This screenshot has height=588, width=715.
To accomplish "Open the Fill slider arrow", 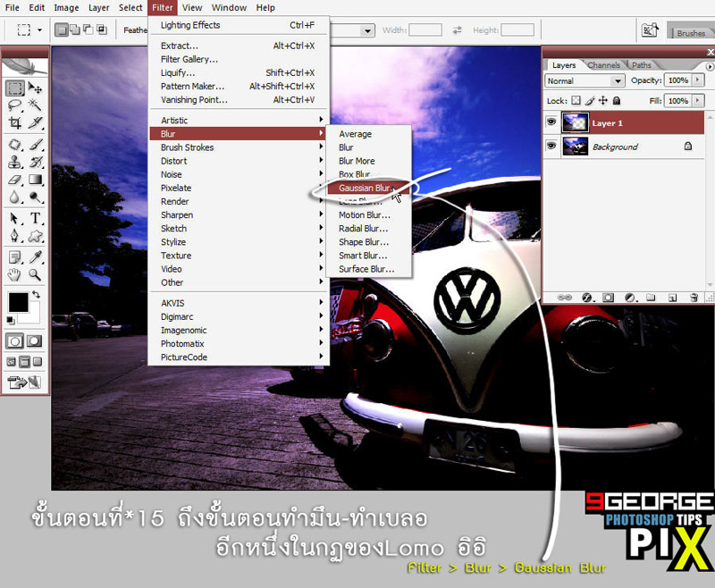I will point(698,100).
